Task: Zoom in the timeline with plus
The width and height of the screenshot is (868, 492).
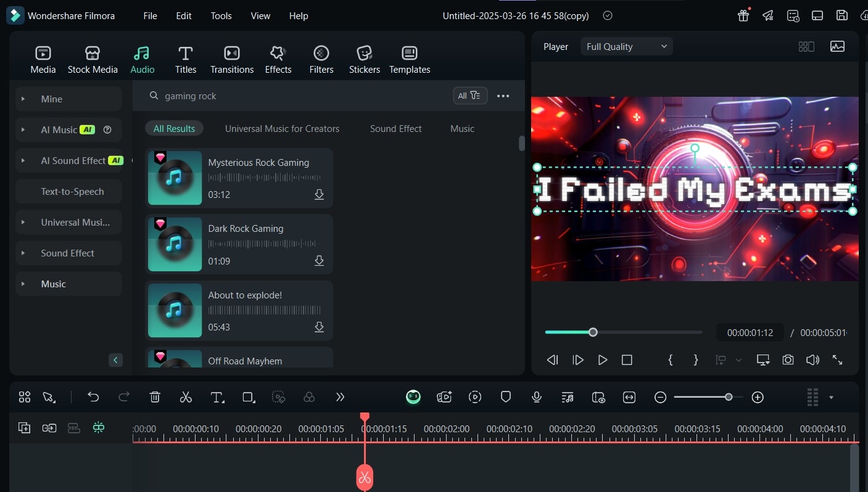Action: [758, 398]
